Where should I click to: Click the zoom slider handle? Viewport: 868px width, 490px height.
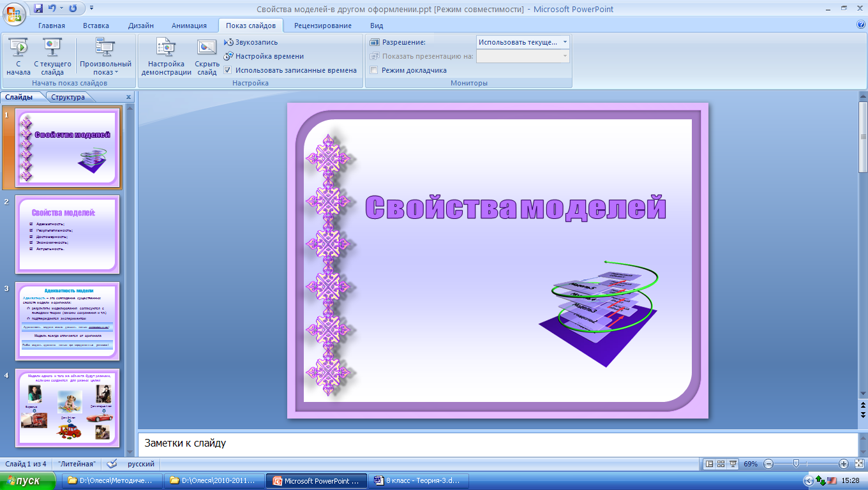tap(796, 464)
